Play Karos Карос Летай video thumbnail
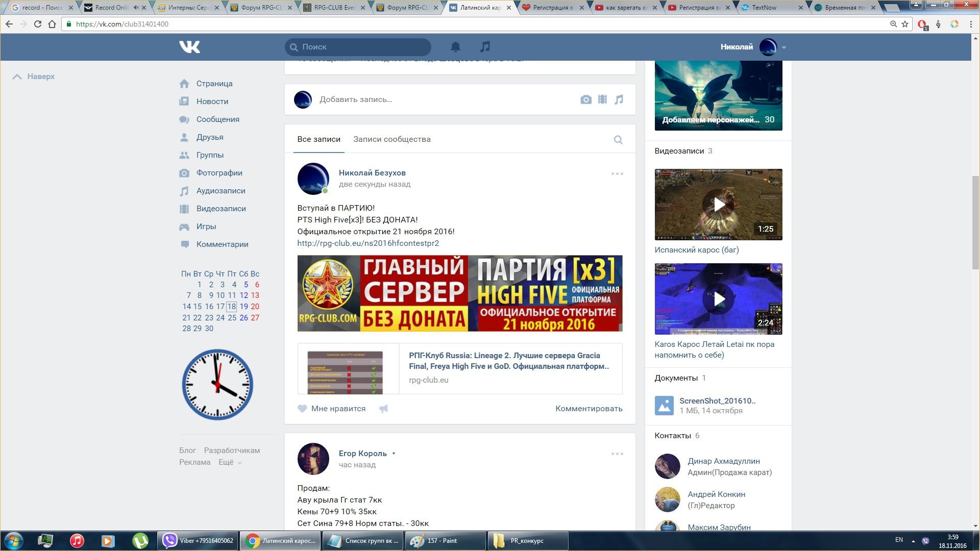 (x=718, y=299)
